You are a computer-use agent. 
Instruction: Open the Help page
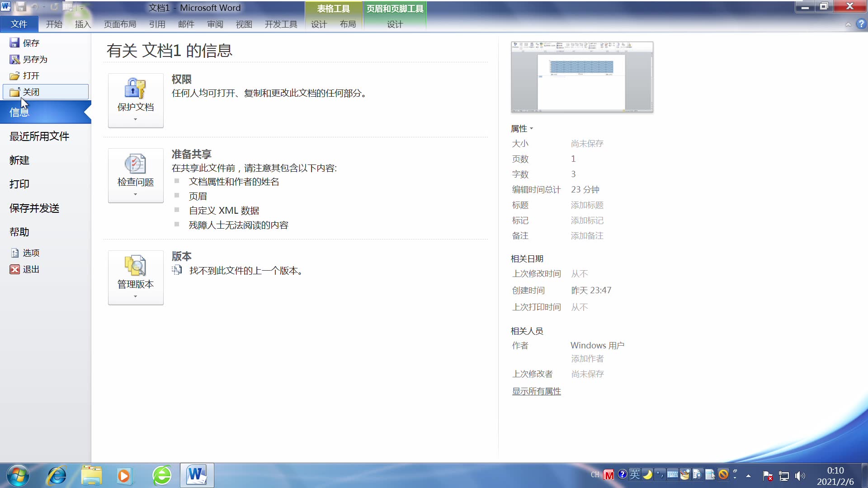19,232
